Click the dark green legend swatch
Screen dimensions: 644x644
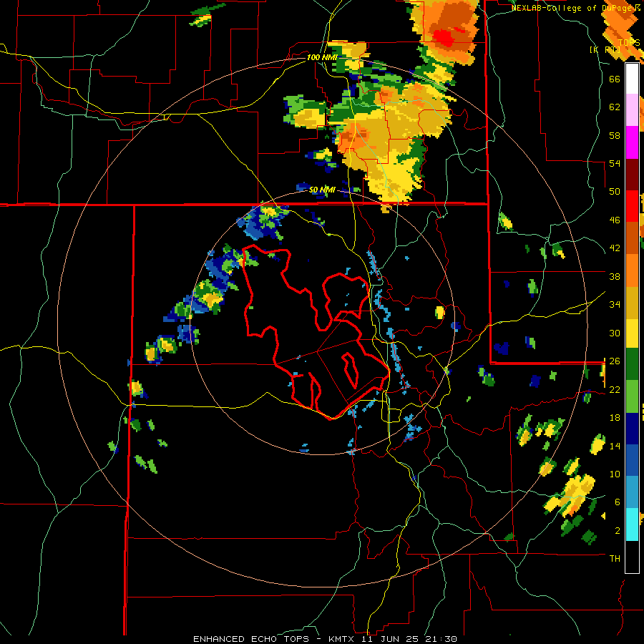[632, 364]
